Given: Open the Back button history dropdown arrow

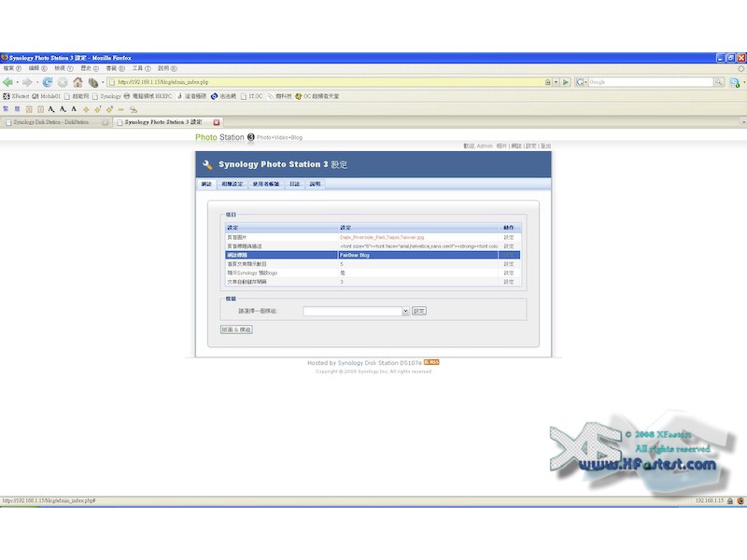Looking at the screenshot, I should point(18,82).
